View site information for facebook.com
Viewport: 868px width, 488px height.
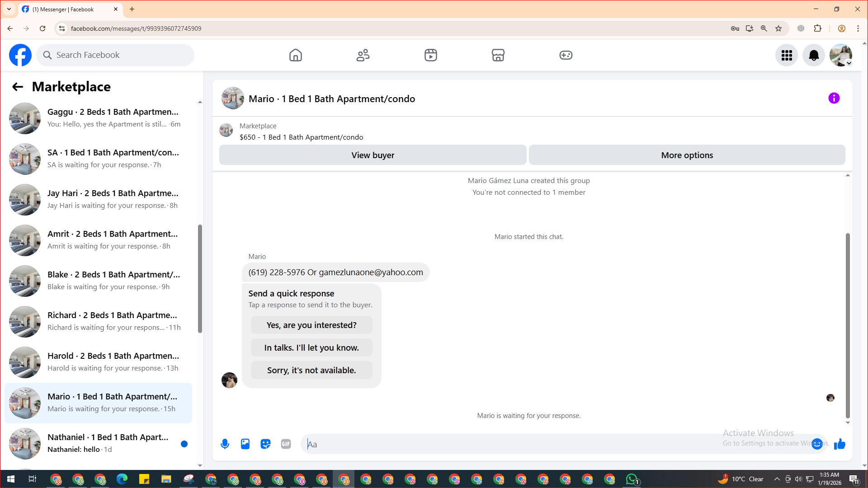point(62,28)
